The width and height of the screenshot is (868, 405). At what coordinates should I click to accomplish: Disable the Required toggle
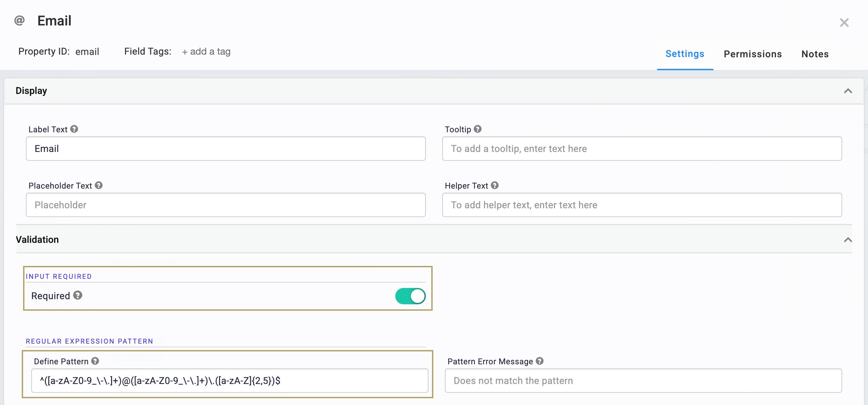click(x=410, y=296)
